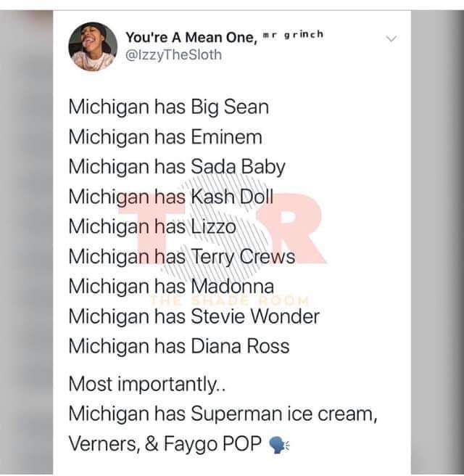Select THE SHADE ROOM watermark caption
This screenshot has height=476, width=464.
click(x=230, y=300)
